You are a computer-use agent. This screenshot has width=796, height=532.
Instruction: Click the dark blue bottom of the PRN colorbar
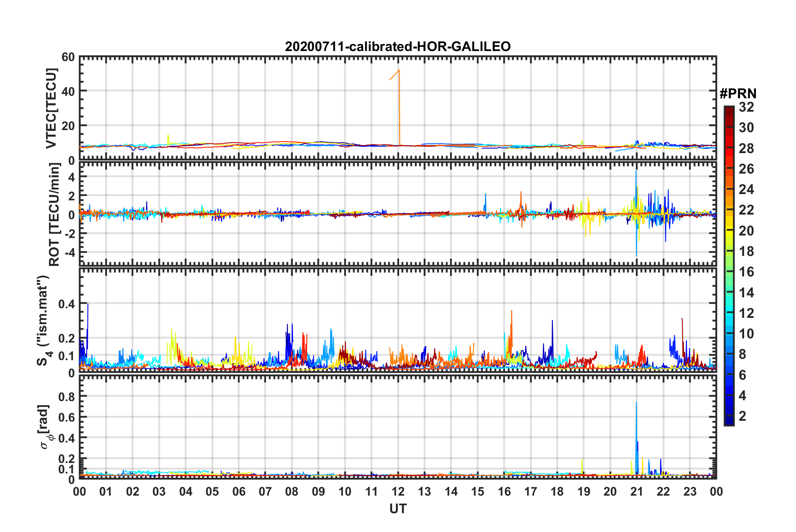coord(729,422)
